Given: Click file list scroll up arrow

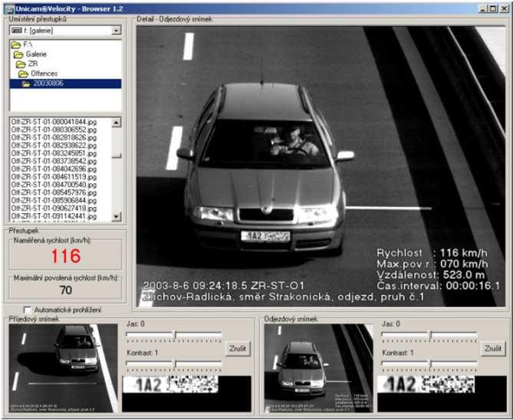Looking at the screenshot, I should (117, 123).
